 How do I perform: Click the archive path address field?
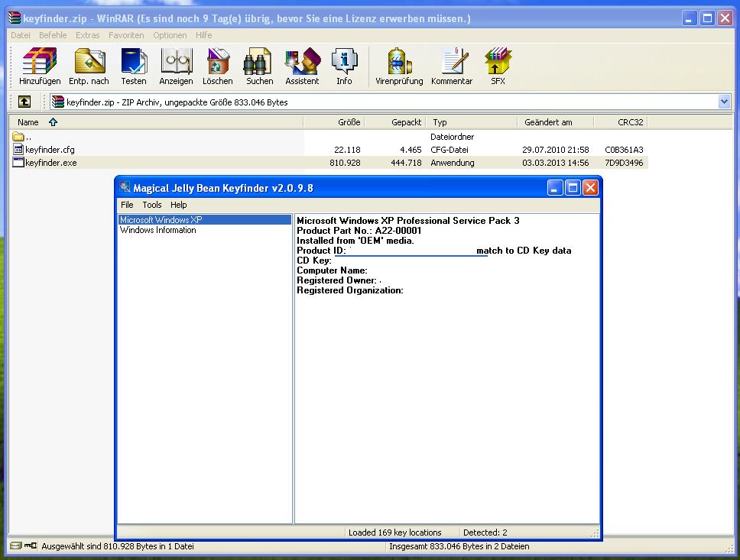click(x=385, y=102)
